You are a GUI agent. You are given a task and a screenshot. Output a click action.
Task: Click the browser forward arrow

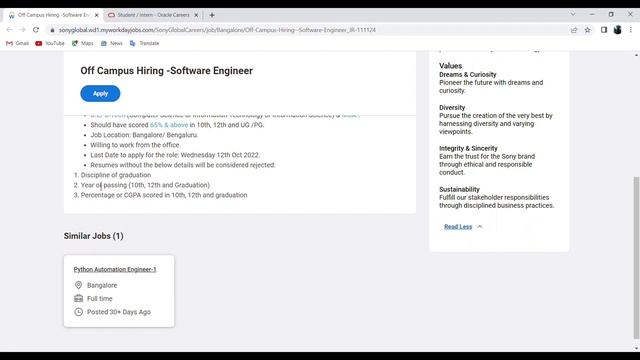[x=22, y=30]
